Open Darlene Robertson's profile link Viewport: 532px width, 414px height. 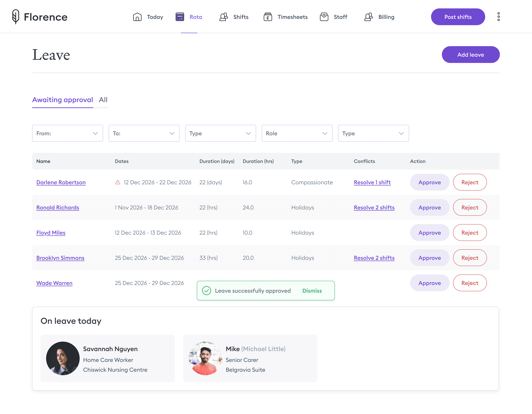[61, 182]
